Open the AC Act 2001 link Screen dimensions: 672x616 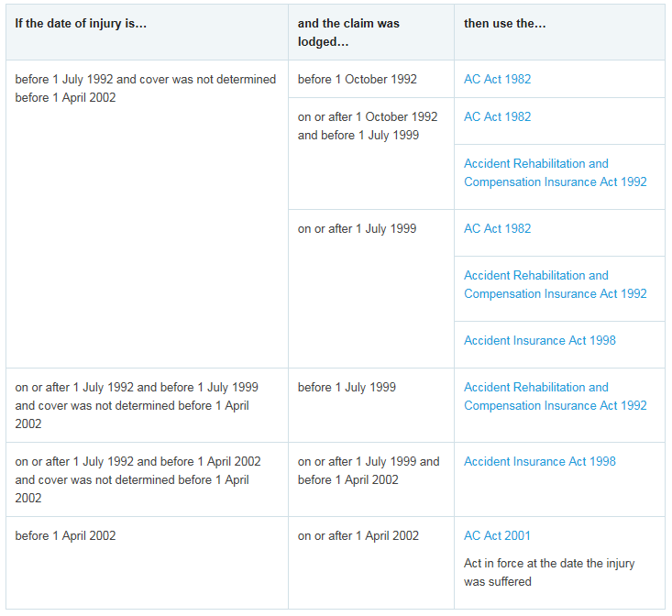click(x=497, y=536)
